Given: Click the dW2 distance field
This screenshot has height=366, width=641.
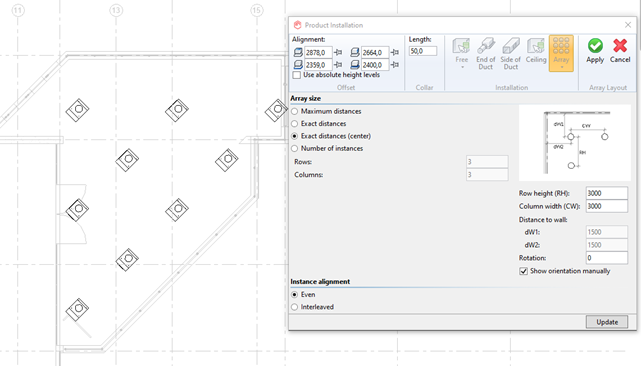Looking at the screenshot, I should (x=607, y=245).
